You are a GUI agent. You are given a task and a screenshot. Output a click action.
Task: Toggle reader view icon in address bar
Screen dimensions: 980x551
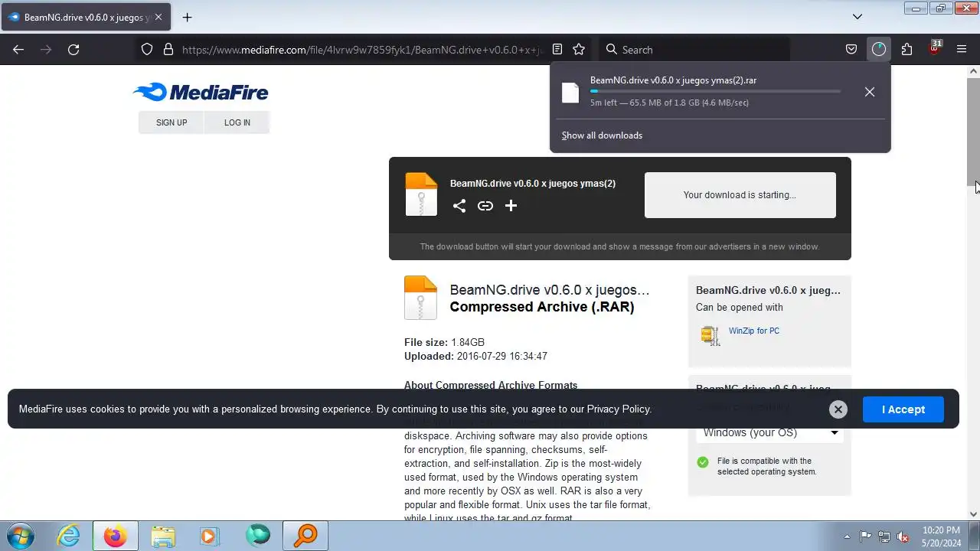(x=557, y=49)
